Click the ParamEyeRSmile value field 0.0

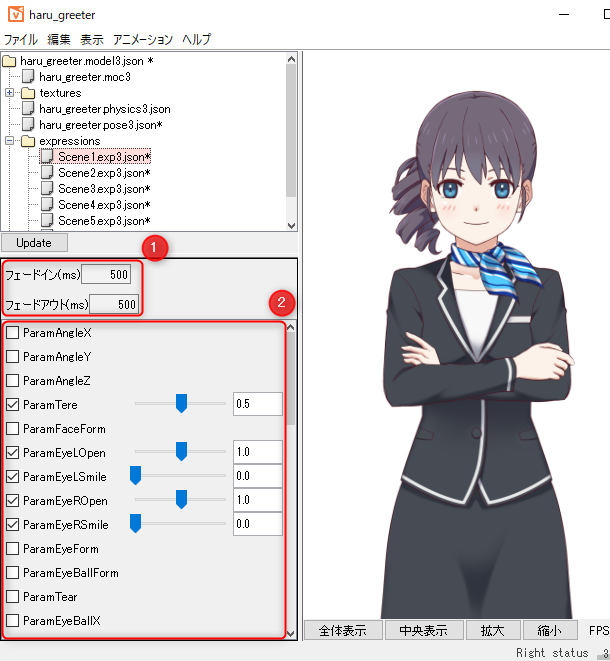tap(258, 524)
